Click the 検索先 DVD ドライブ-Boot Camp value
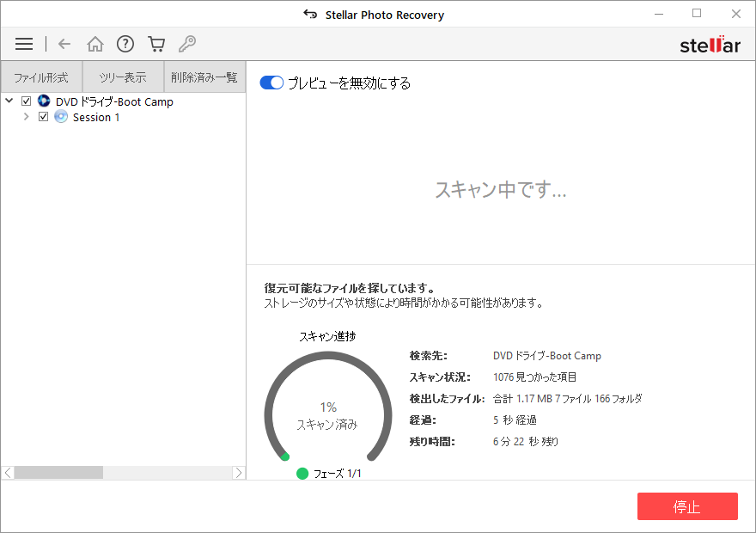756x533 pixels. [x=546, y=356]
